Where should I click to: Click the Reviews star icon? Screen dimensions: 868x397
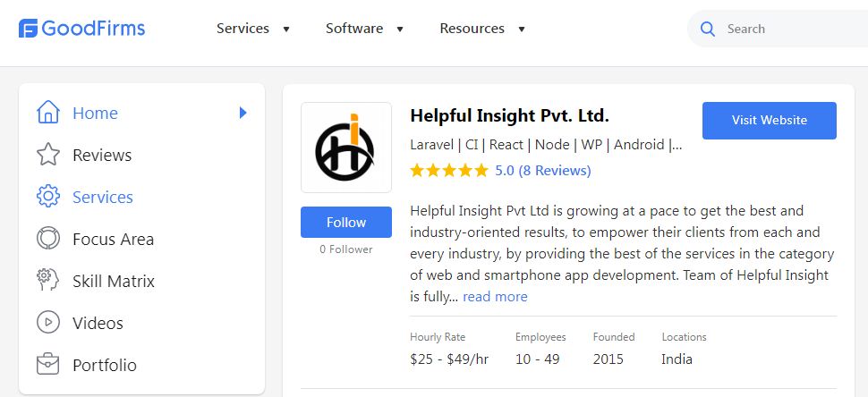click(47, 155)
